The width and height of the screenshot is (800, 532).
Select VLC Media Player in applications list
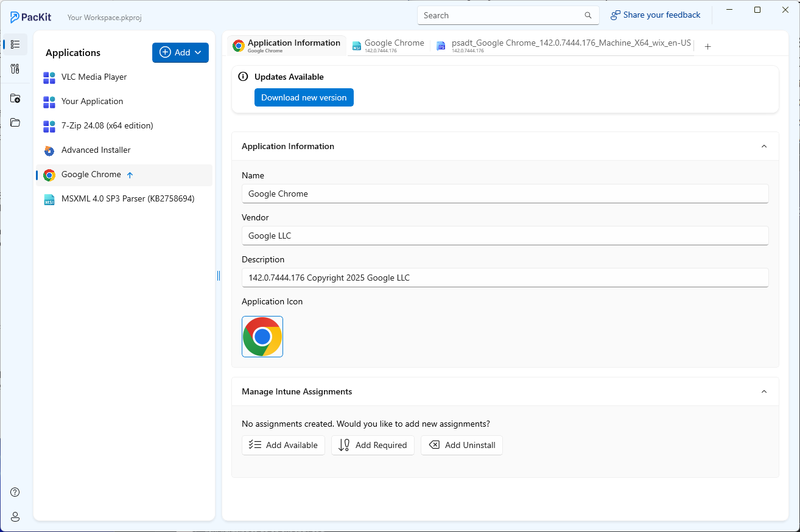coord(94,77)
